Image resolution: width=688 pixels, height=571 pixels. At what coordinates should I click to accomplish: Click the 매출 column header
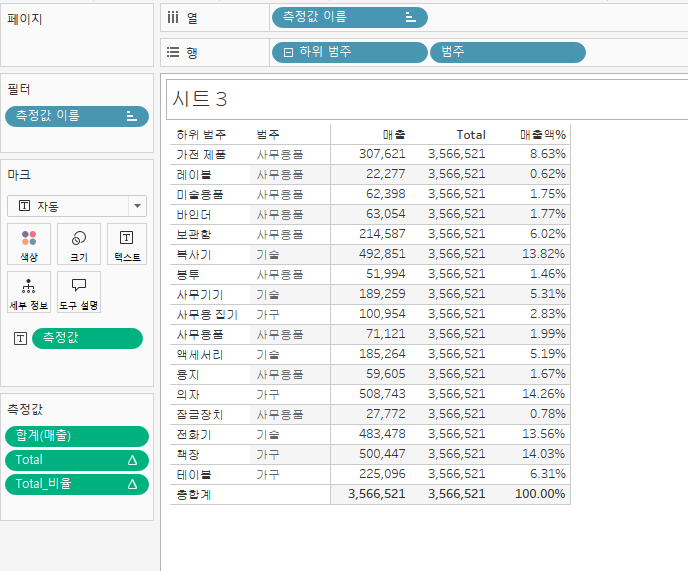pyautogui.click(x=394, y=135)
